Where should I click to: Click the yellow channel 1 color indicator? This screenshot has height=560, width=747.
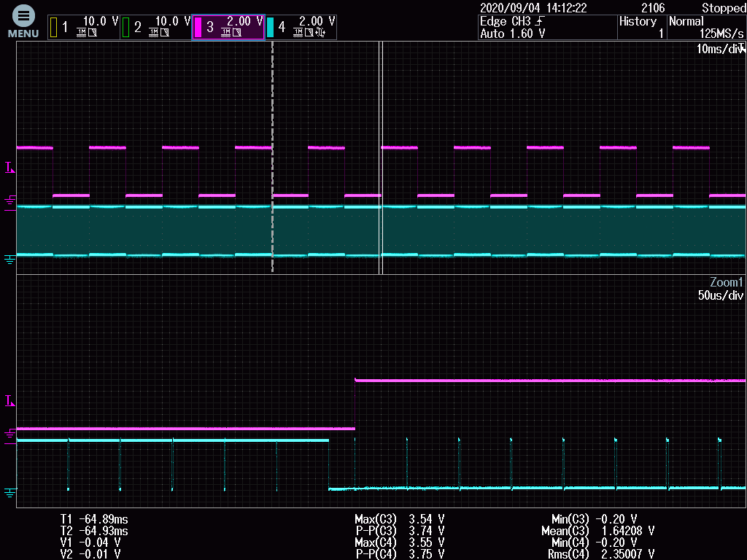53,28
